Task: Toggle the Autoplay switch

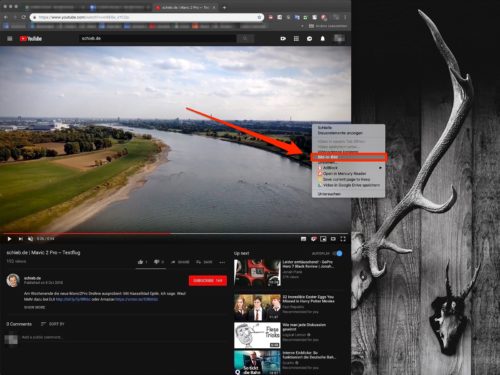Action: (x=337, y=253)
